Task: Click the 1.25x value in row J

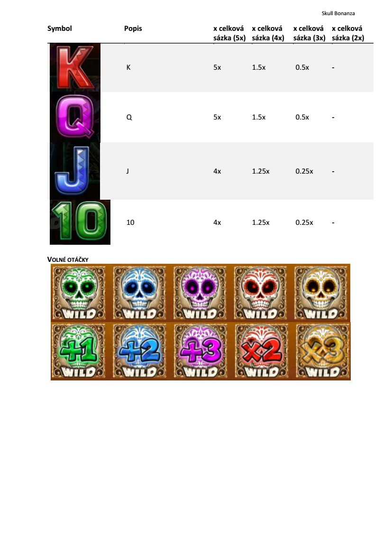Action: (x=261, y=171)
